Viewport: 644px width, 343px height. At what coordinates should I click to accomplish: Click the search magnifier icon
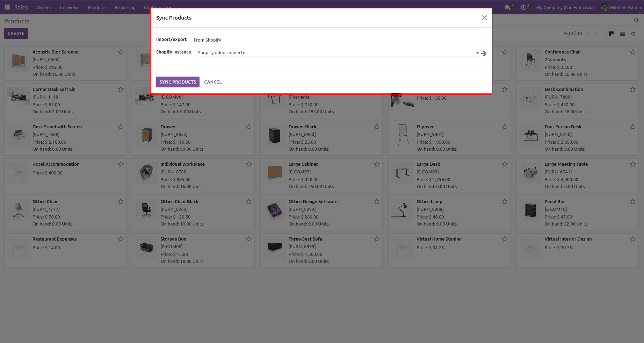[636, 20]
